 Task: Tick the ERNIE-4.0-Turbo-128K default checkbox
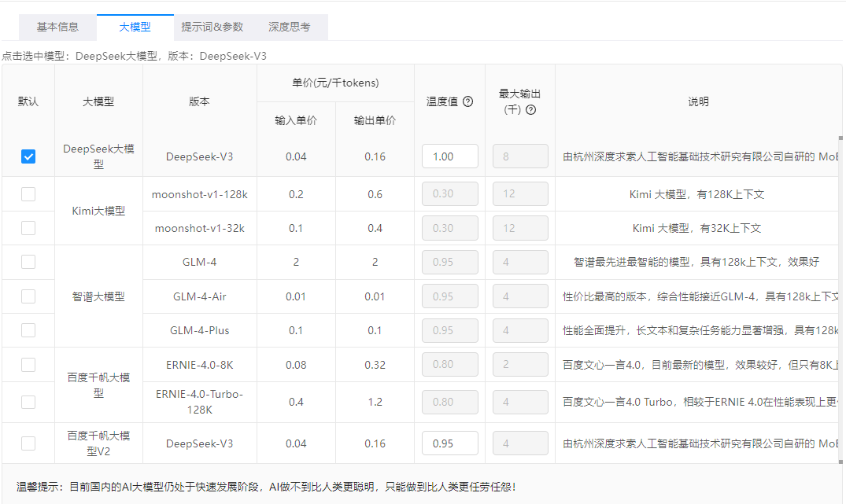coord(28,402)
